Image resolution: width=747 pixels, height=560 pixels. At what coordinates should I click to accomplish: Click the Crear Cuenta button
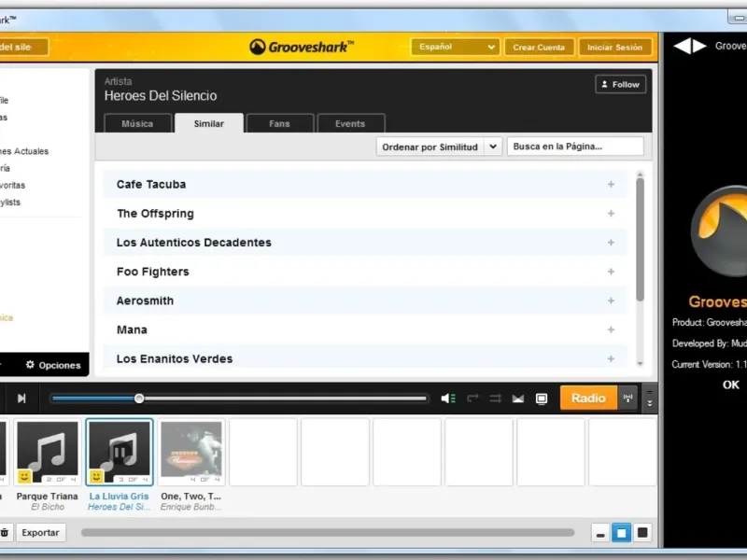(539, 48)
